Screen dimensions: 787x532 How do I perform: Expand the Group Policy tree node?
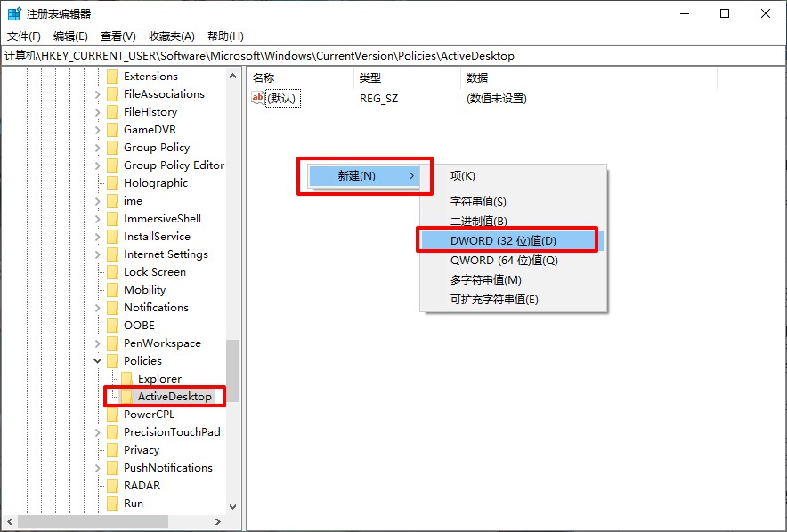98,148
